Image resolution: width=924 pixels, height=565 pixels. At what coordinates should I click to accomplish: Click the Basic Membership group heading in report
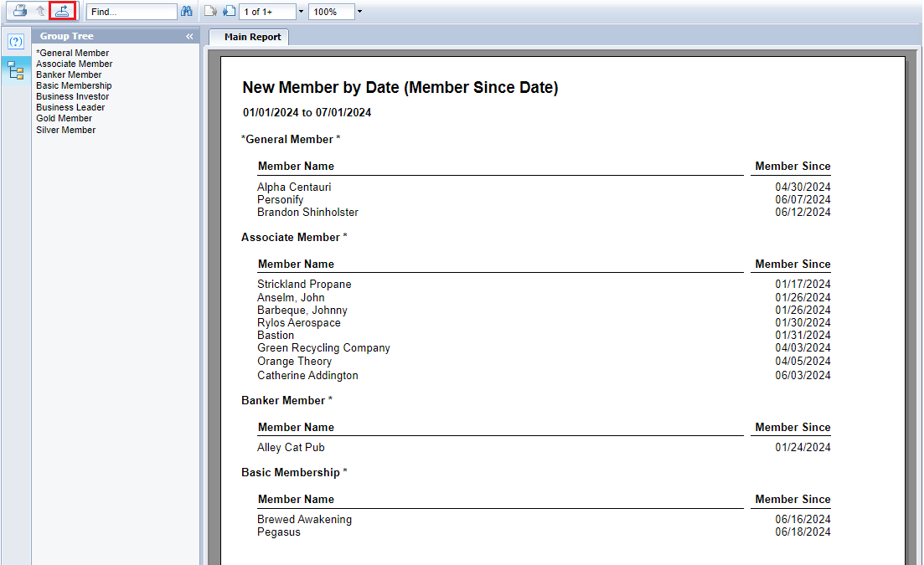[x=294, y=473]
